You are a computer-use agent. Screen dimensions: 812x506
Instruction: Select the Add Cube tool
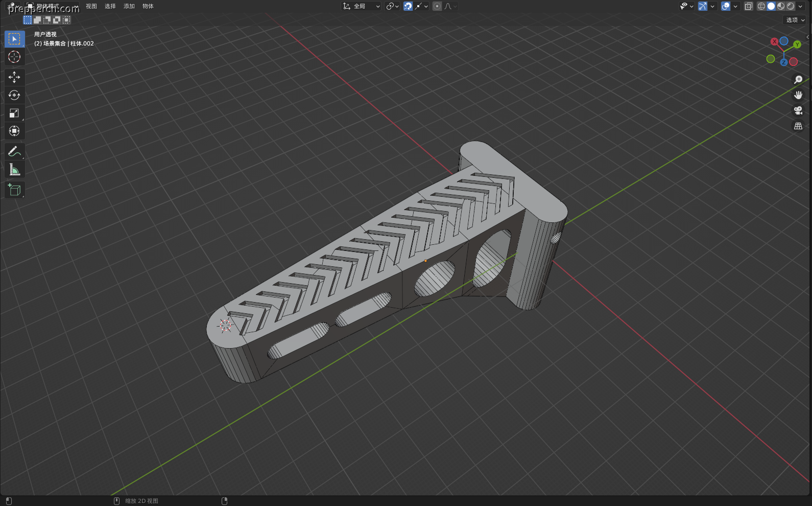coord(14,190)
